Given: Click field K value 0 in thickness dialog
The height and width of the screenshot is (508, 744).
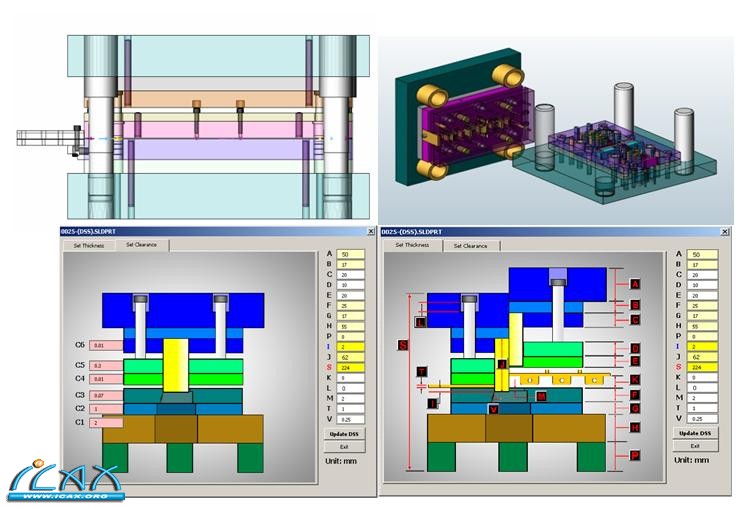Looking at the screenshot, I should [x=702, y=378].
